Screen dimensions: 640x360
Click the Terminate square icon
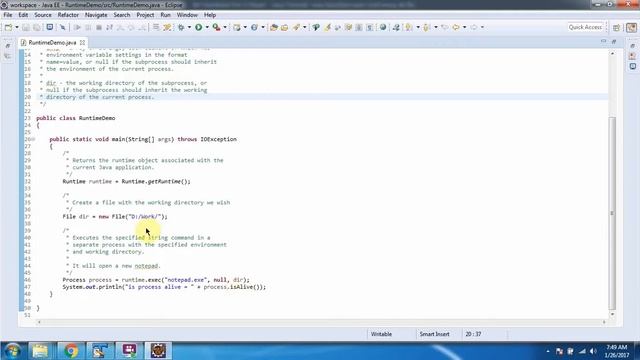(x=98, y=27)
